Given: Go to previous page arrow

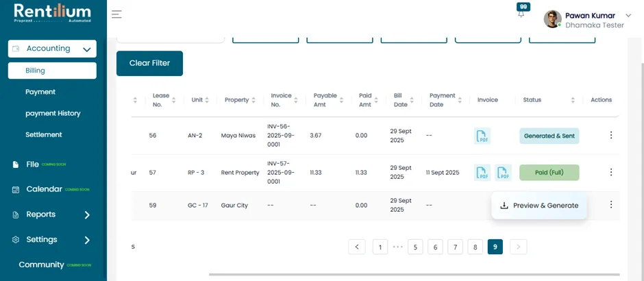Looking at the screenshot, I should (357, 247).
